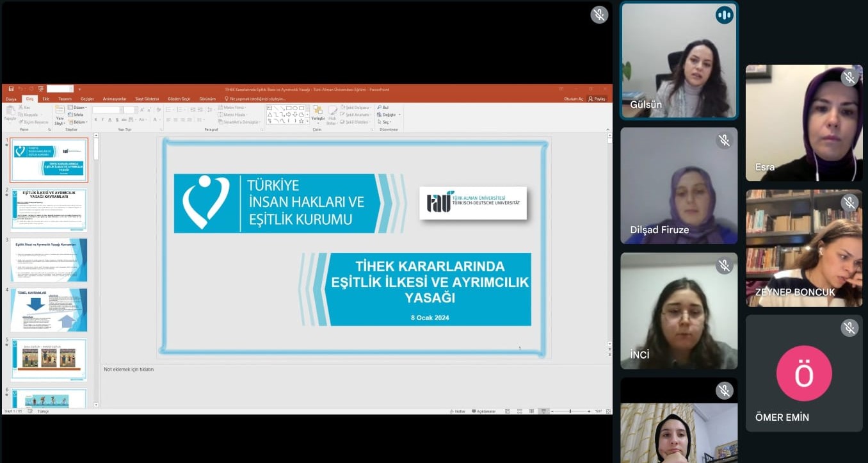Click the align left paragraph icon

pyautogui.click(x=168, y=120)
